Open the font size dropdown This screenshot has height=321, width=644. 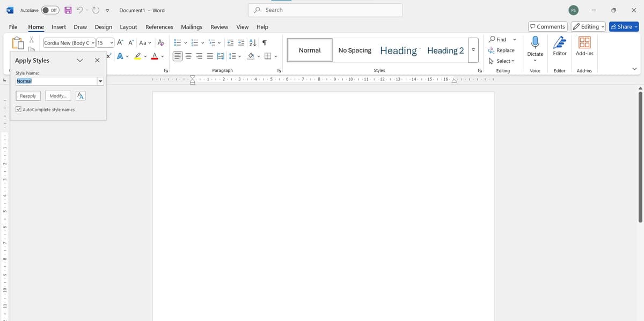(112, 43)
